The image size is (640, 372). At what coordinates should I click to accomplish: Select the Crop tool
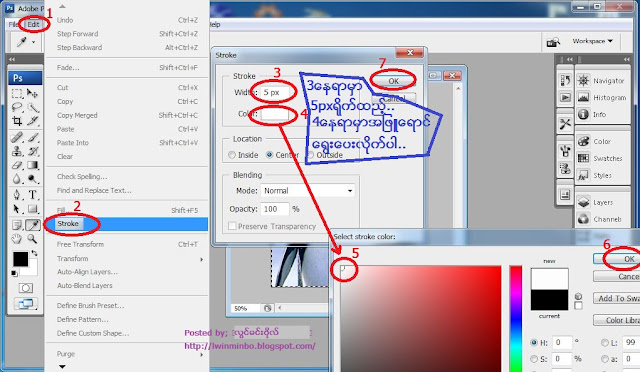coord(17,121)
